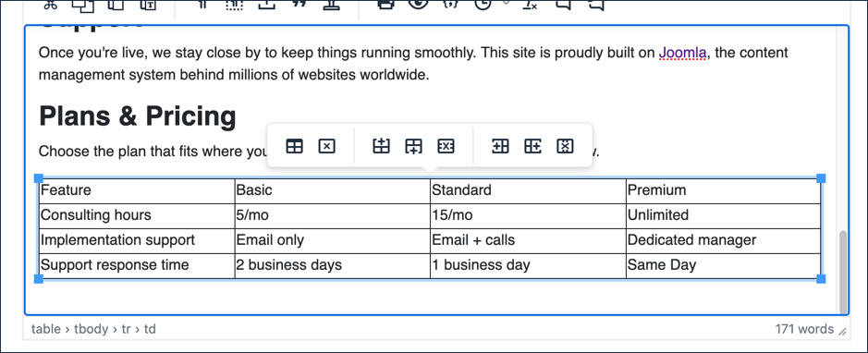The height and width of the screenshot is (353, 868).
Task: Click the '1 business day' cell
Action: (x=528, y=266)
